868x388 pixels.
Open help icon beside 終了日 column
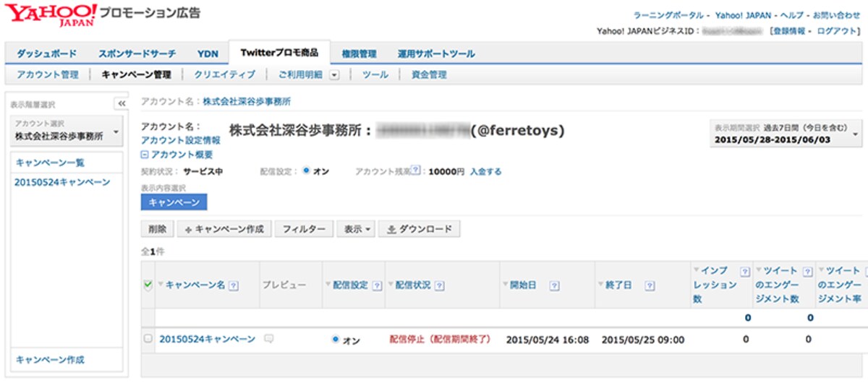(x=650, y=285)
